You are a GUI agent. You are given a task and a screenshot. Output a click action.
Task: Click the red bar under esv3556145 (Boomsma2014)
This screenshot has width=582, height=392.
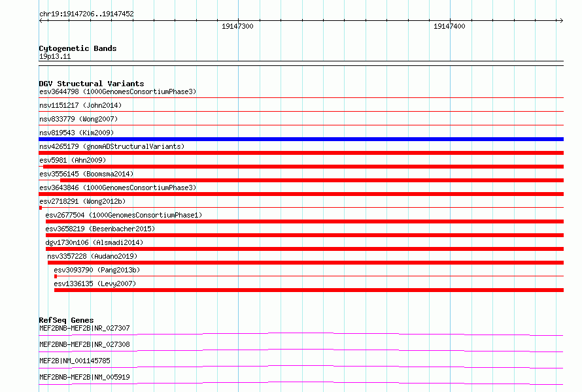pyautogui.click(x=312, y=180)
